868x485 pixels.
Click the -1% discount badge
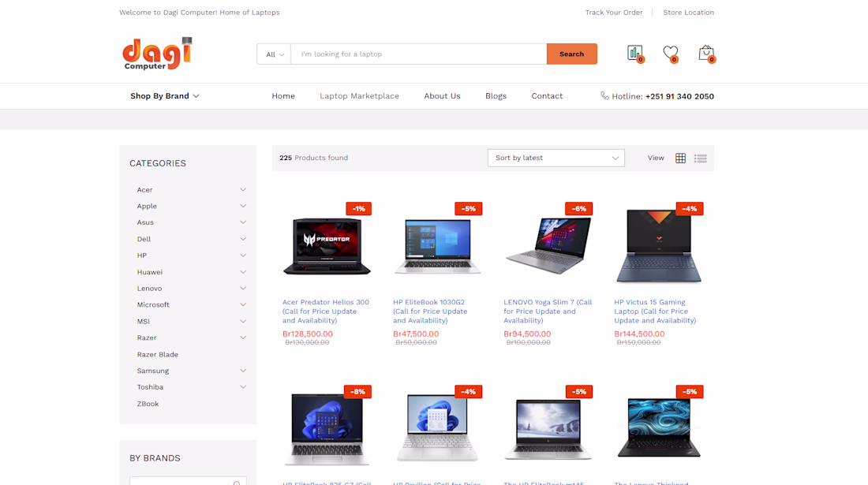(358, 208)
